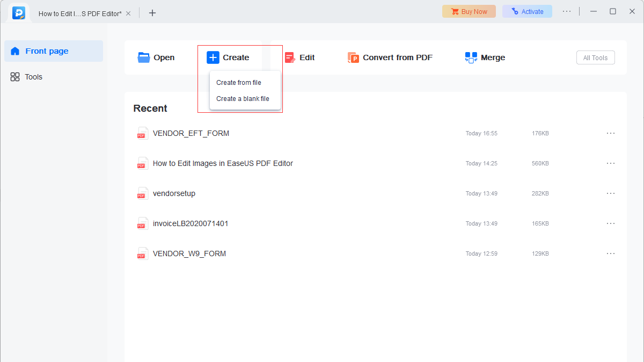Click the Recent heading
Viewport: 644px width, 362px height.
pyautogui.click(x=150, y=108)
